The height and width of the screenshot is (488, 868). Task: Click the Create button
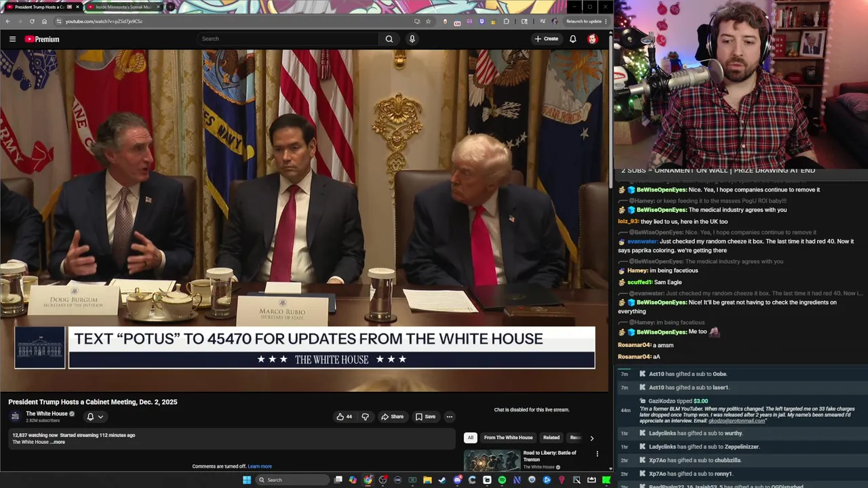pos(546,39)
